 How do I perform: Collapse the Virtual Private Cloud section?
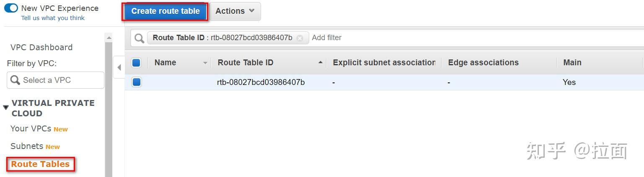click(x=6, y=108)
